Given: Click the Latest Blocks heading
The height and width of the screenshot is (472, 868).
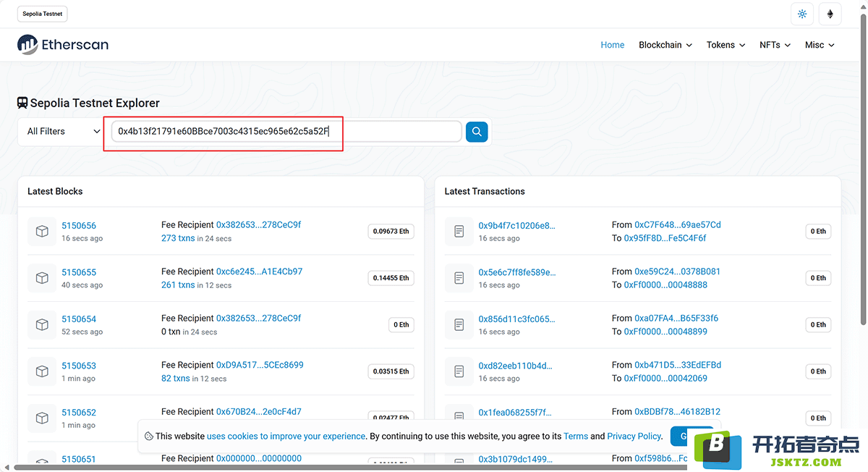Looking at the screenshot, I should pos(55,191).
